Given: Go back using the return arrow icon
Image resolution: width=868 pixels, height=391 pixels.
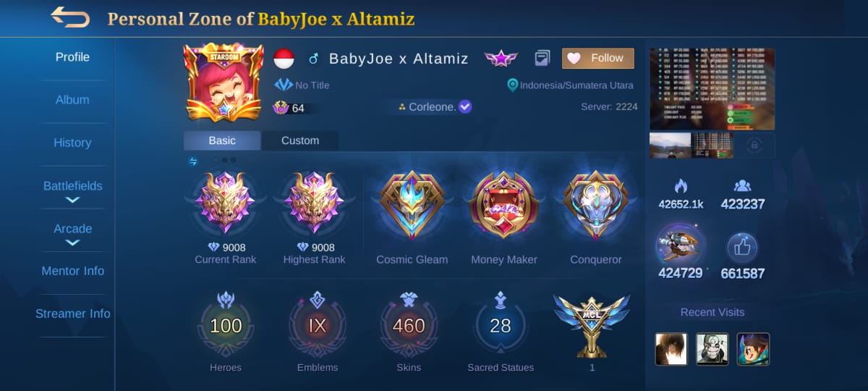Looking at the screenshot, I should pos(70,17).
